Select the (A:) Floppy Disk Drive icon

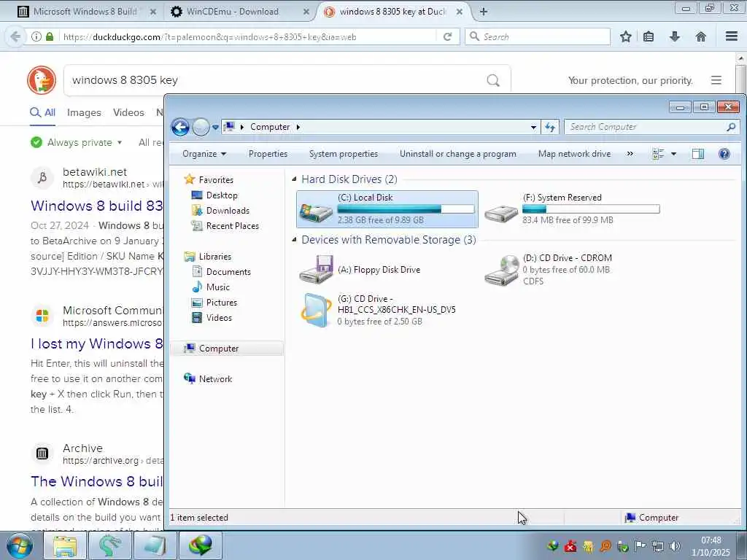click(x=317, y=269)
